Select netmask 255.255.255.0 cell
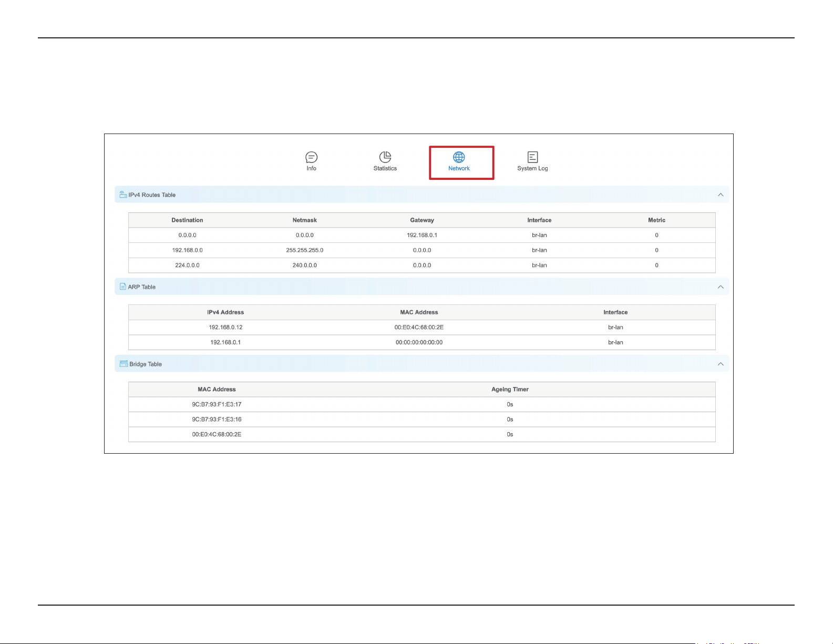Viewport: 833px width, 644px height. coord(305,250)
